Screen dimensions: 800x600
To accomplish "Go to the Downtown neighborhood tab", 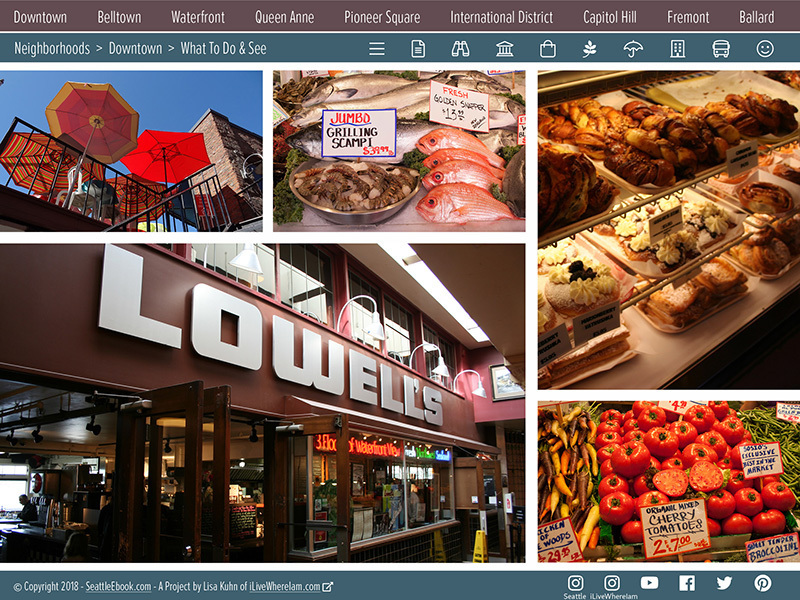I will 40,17.
